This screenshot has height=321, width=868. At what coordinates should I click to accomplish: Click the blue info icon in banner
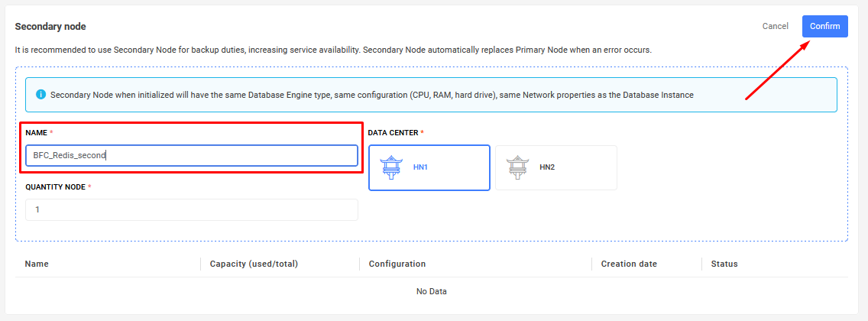(40, 95)
